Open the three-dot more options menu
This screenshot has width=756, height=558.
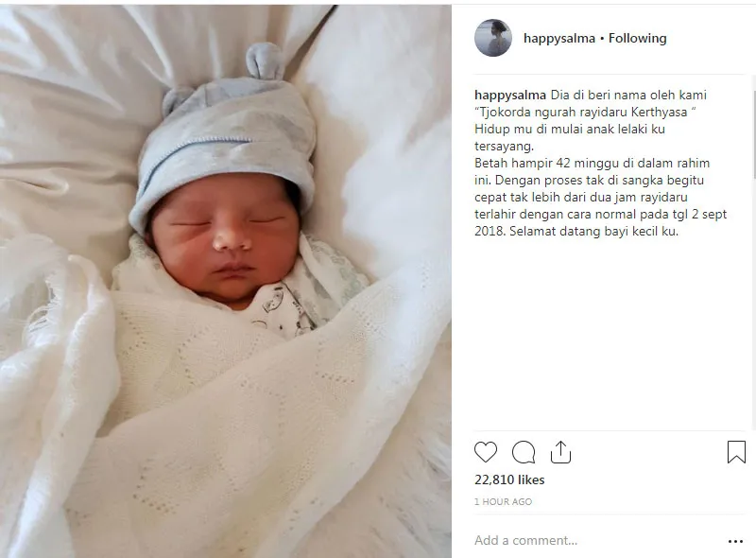(x=735, y=542)
